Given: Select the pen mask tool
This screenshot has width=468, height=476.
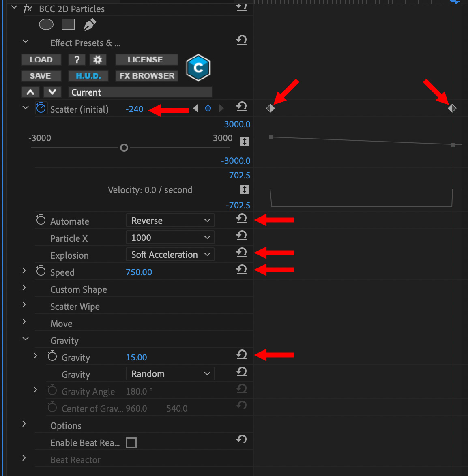Looking at the screenshot, I should [90, 25].
